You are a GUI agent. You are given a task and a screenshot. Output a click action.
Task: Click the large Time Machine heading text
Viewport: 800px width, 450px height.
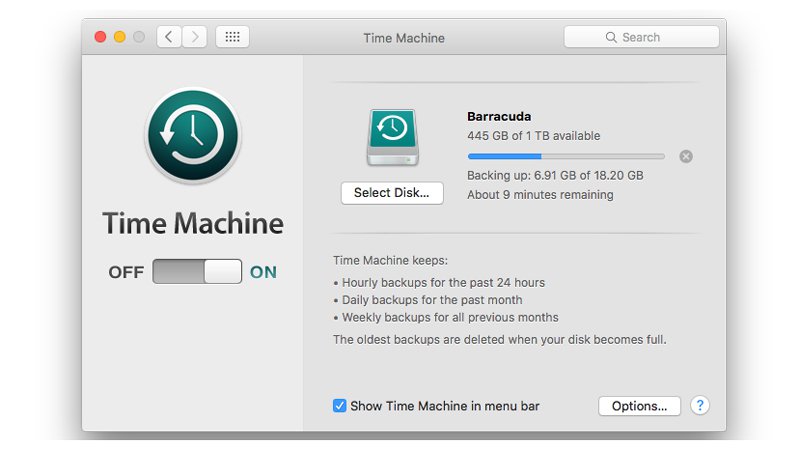pyautogui.click(x=193, y=223)
